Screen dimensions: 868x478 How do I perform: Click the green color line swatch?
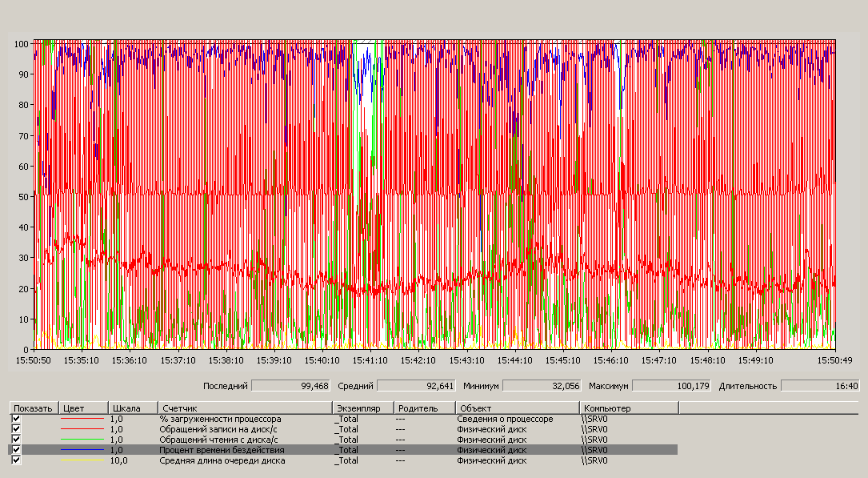[x=83, y=440]
